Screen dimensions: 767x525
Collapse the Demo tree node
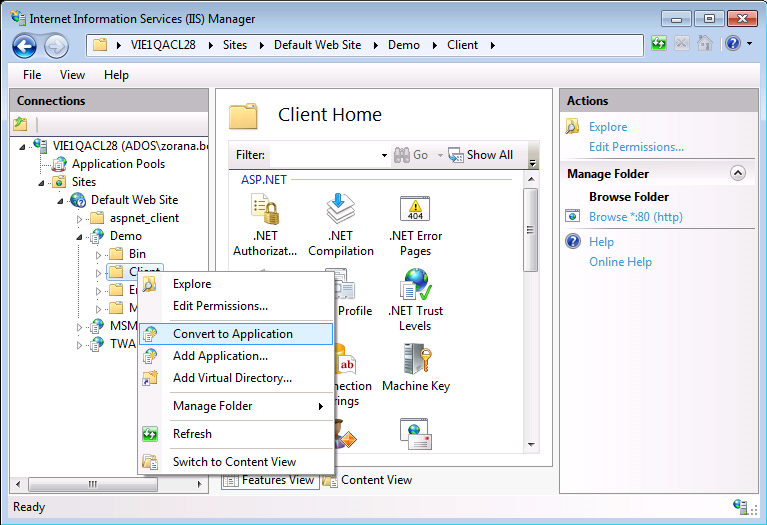point(82,236)
